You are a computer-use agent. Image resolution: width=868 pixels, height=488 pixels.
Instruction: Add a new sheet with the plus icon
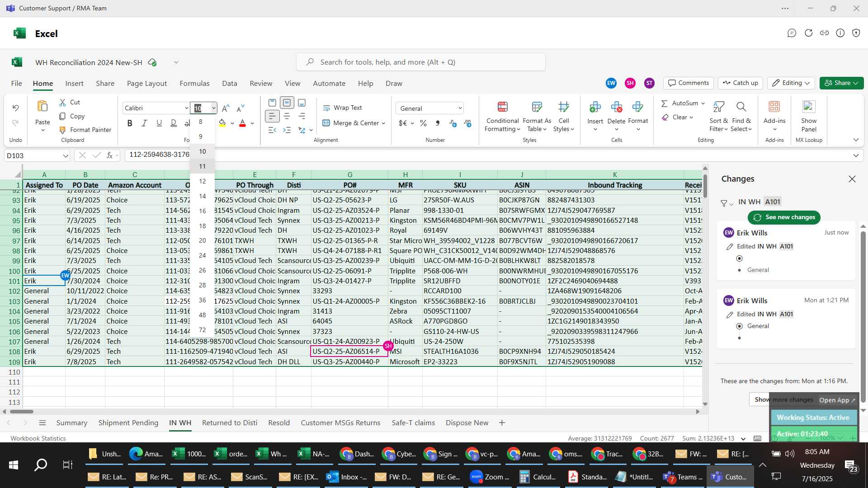[x=502, y=423]
